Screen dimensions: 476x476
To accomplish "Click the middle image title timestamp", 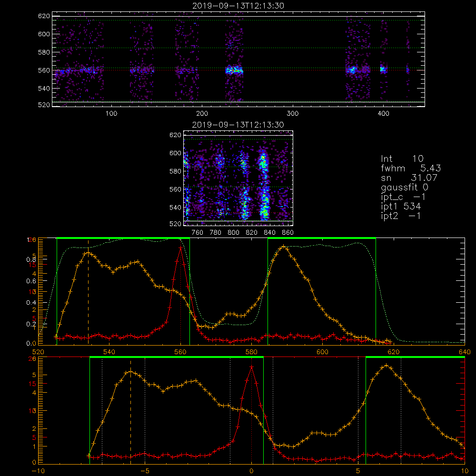I will (x=238, y=125).
